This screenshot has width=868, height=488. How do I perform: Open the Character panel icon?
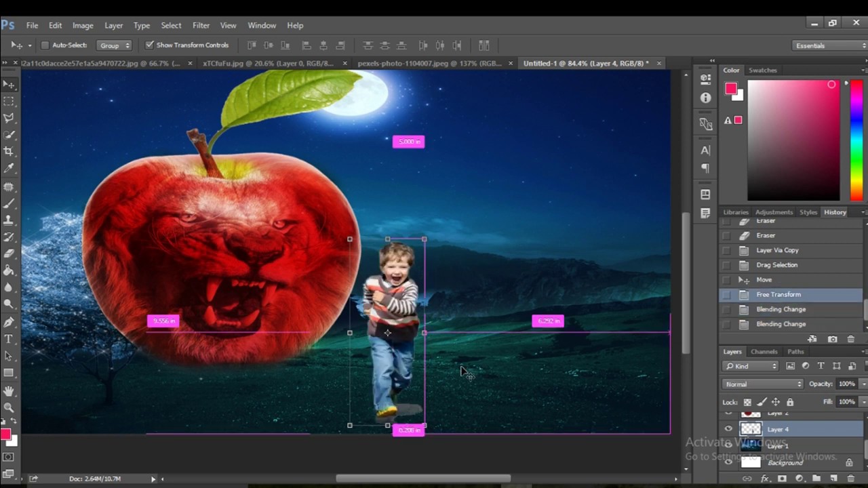(x=705, y=150)
